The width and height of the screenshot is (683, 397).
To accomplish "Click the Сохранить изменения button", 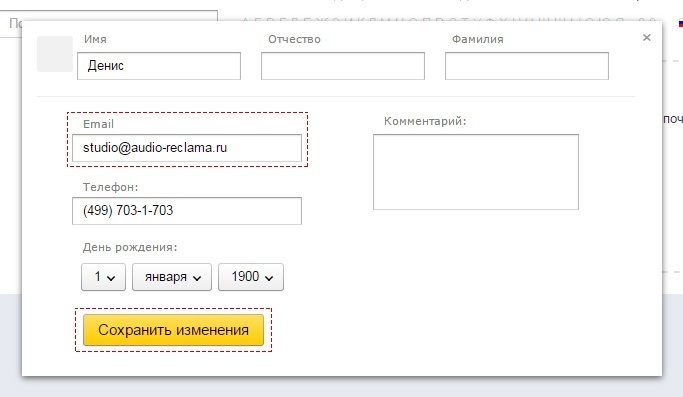I will (x=173, y=330).
